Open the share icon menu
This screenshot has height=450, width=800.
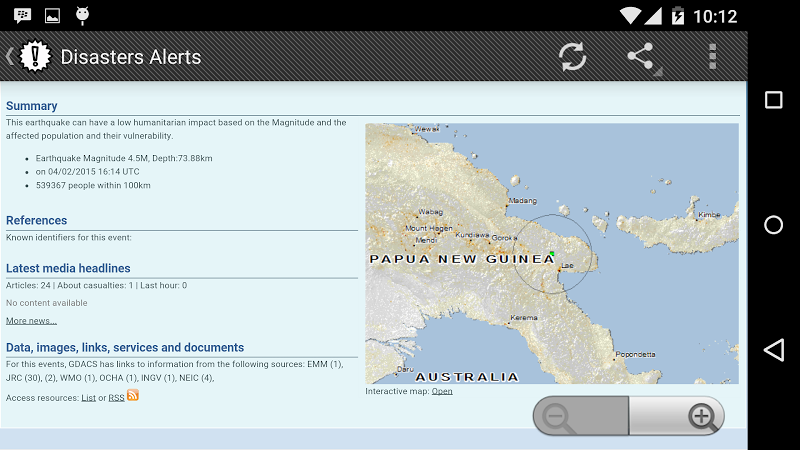pos(642,56)
